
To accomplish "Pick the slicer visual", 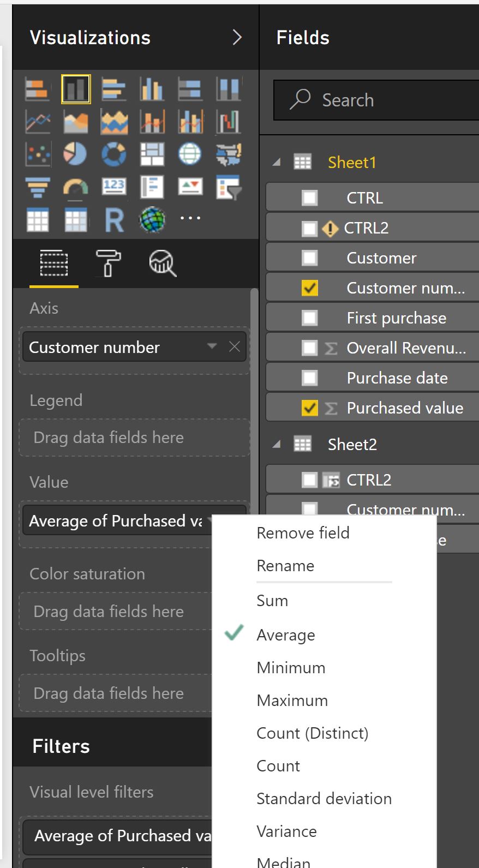I will click(228, 188).
